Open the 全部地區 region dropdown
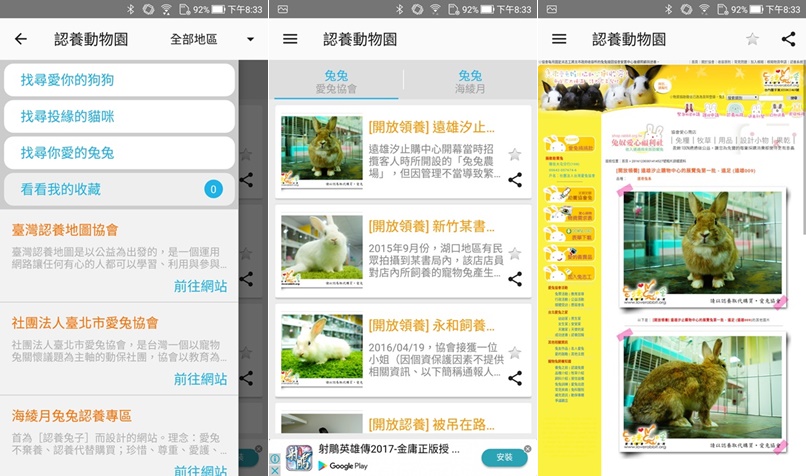Image resolution: width=806 pixels, height=476 pixels. tap(212, 39)
